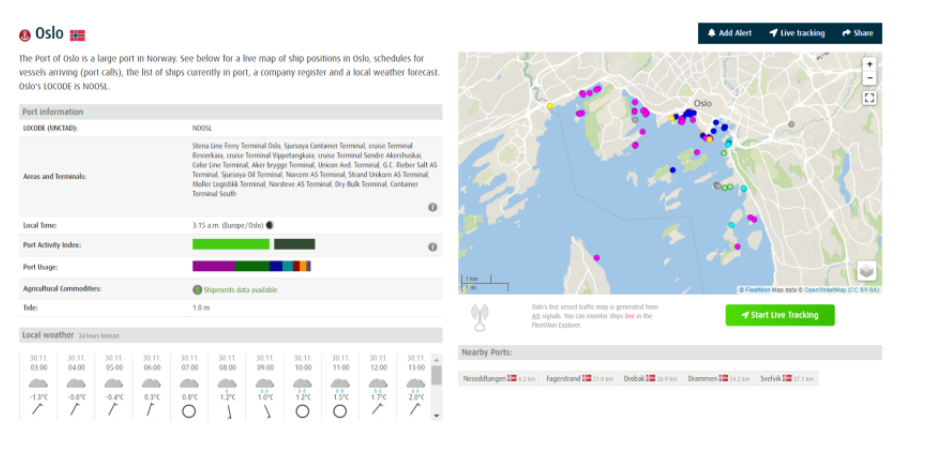This screenshot has width=936, height=449.
Task: Select the LOCODE value NOOSL
Action: click(202, 128)
